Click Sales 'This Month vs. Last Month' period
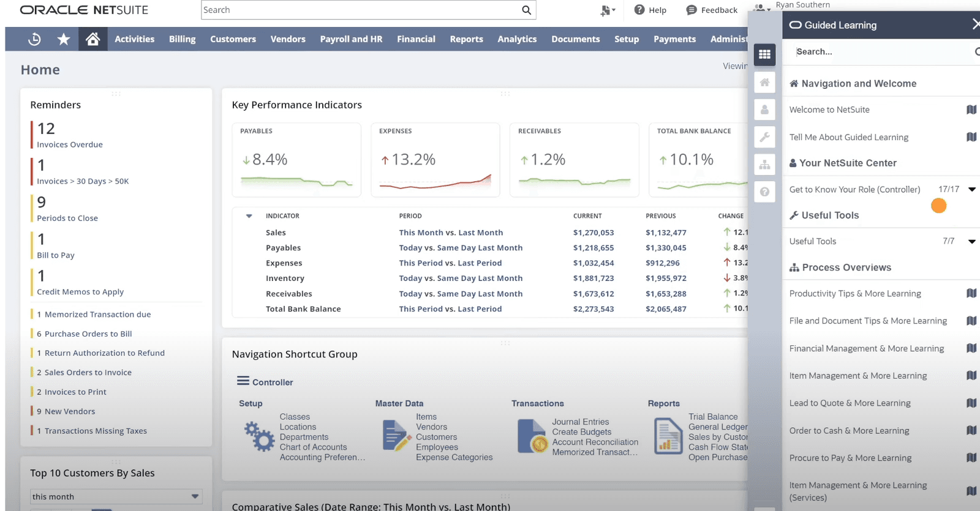The image size is (980, 511). 451,233
